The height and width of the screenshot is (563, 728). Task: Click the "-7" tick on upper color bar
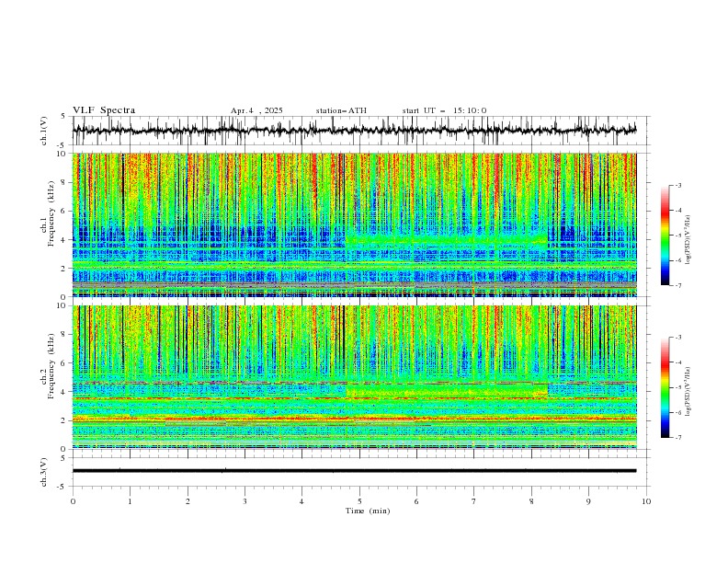click(x=678, y=285)
